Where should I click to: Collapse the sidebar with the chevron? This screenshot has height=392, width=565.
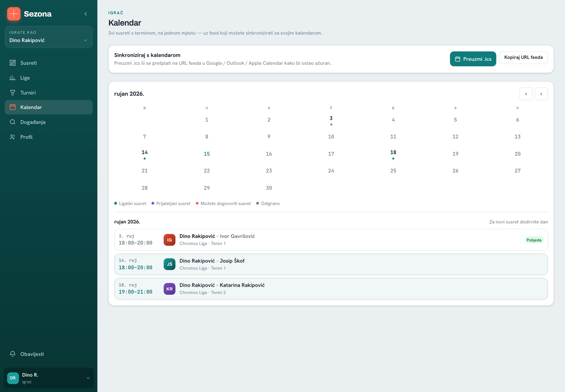(86, 14)
